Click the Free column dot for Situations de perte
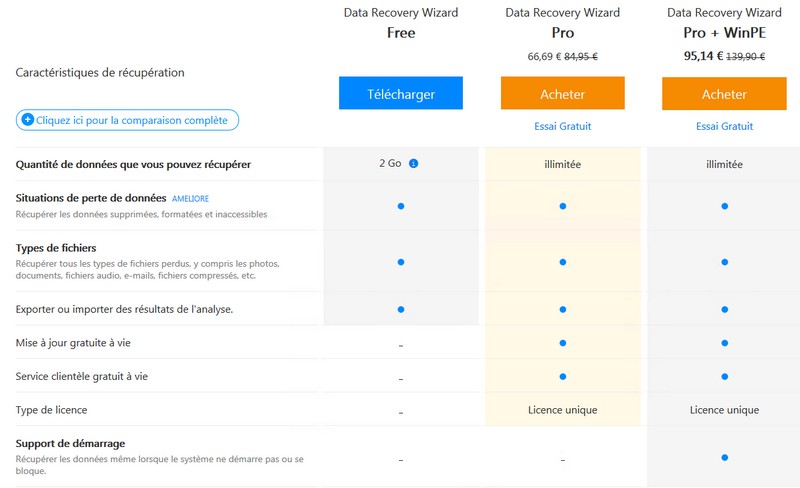The width and height of the screenshot is (800, 488). click(x=401, y=206)
